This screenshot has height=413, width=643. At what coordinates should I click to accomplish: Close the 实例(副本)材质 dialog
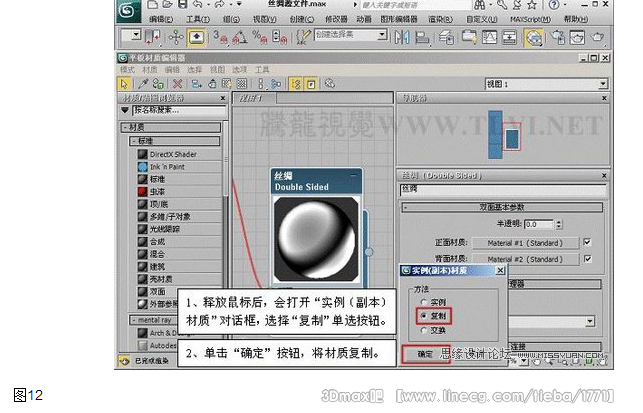[500, 271]
